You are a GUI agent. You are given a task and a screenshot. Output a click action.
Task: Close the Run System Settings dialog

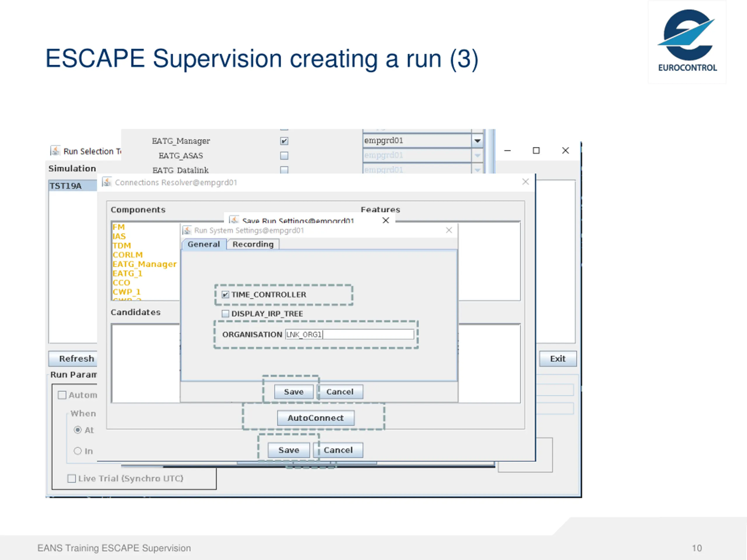[x=449, y=230]
